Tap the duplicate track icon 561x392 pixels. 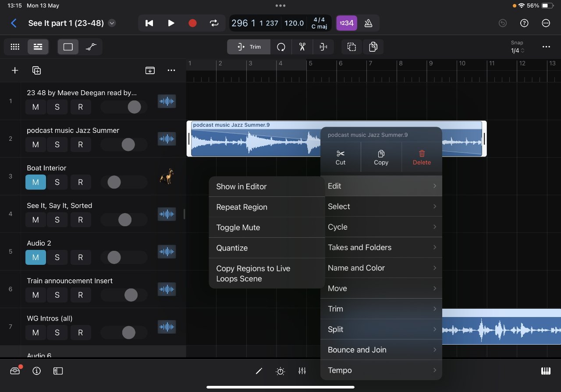click(x=37, y=70)
